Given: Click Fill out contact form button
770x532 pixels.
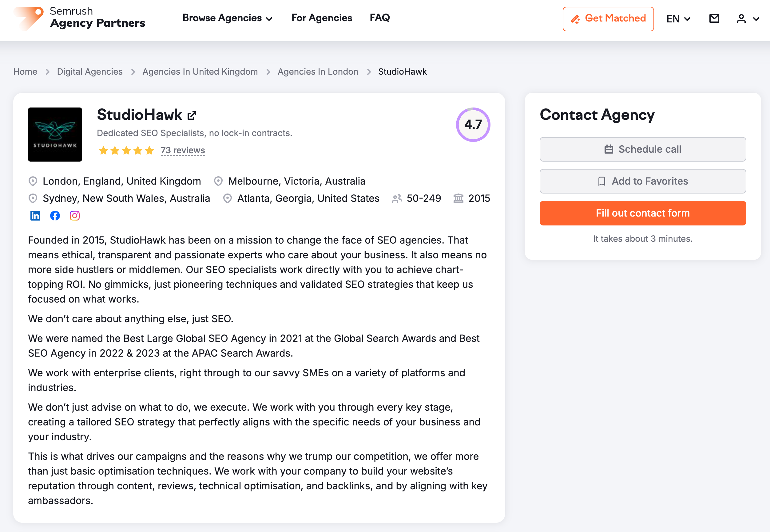Looking at the screenshot, I should click(643, 213).
